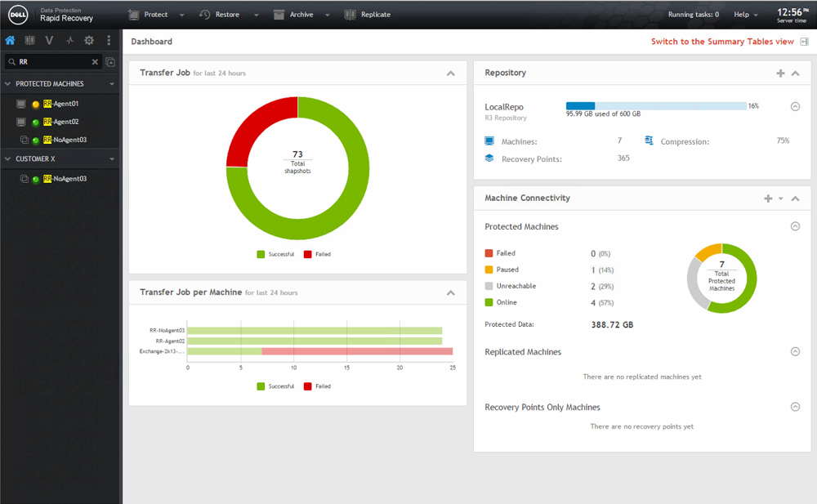This screenshot has height=504, width=817.
Task: Collapse LocalRepo details circle chevron
Action: (x=795, y=106)
